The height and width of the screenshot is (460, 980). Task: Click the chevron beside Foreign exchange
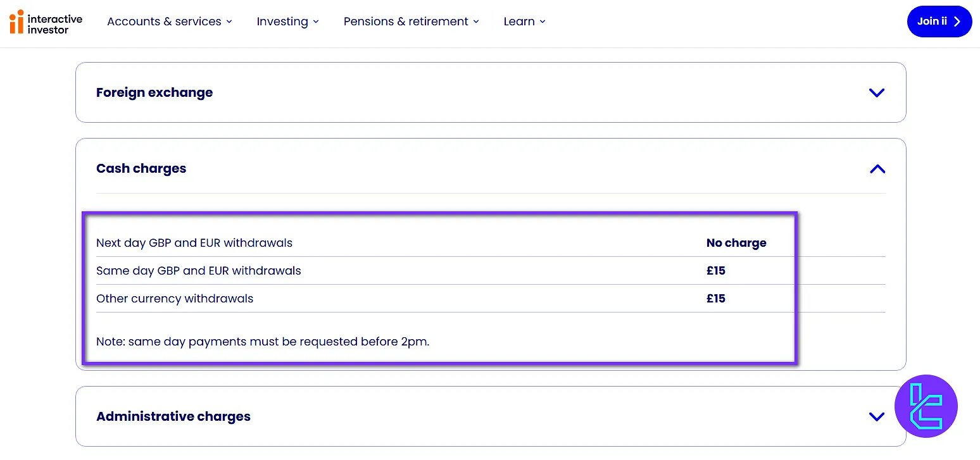pos(877,92)
